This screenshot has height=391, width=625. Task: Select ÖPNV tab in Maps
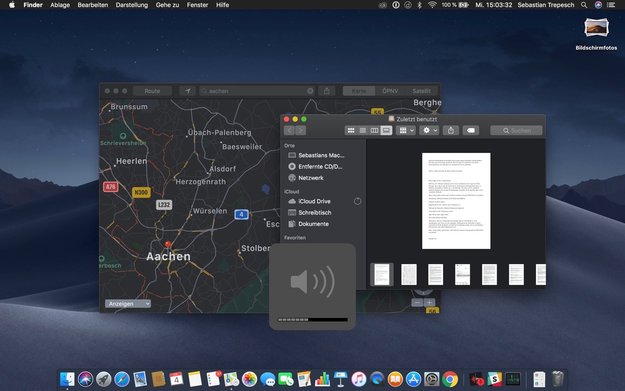(390, 91)
